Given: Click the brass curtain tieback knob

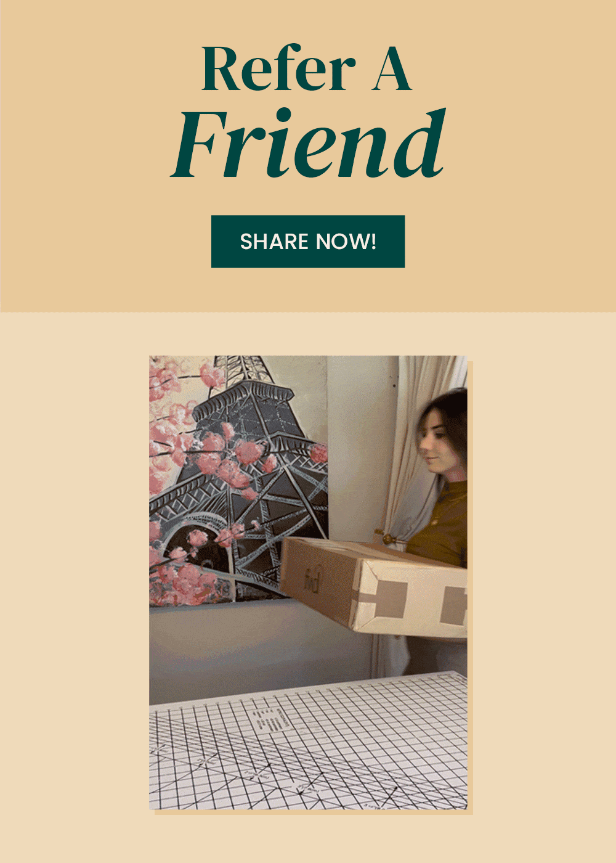Looking at the screenshot, I should point(389,539).
